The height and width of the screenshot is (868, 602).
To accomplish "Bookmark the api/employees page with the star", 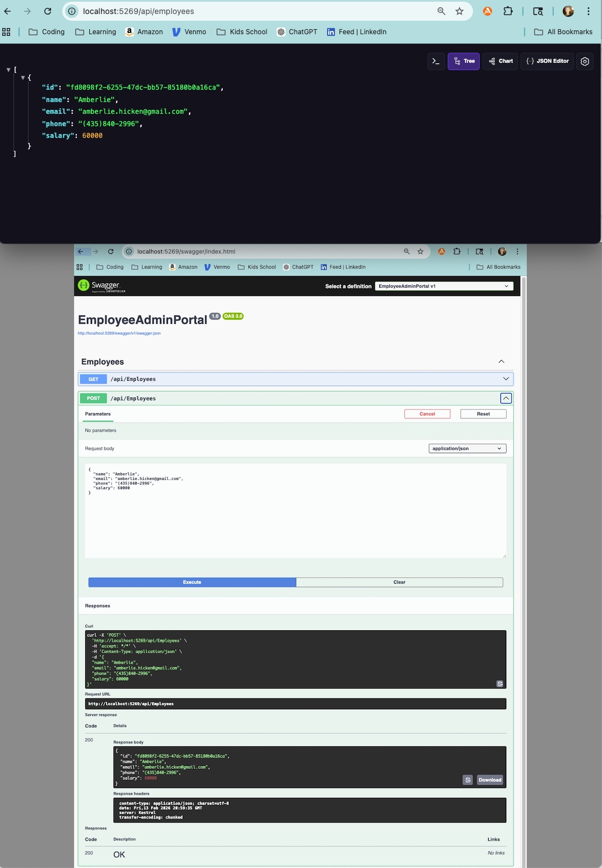I will [459, 11].
